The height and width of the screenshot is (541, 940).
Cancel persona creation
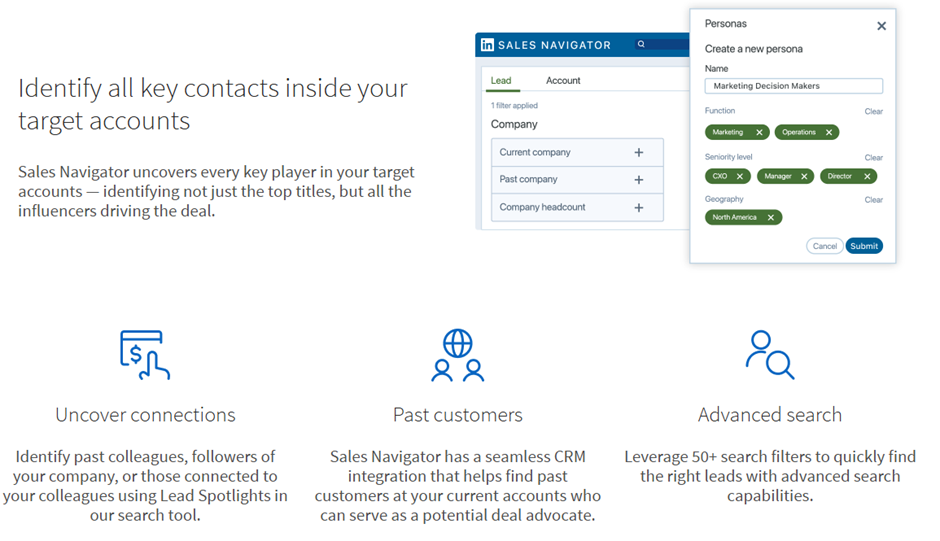coord(824,246)
